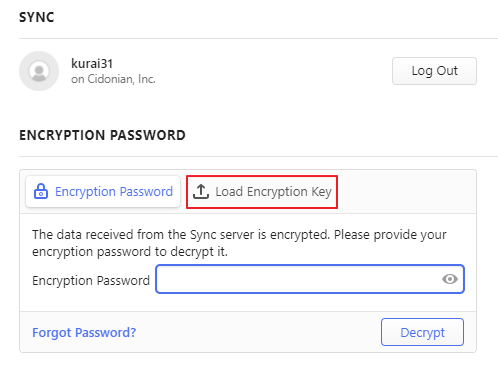Click the user avatar icon
This screenshot has height=368, width=498.
39,71
